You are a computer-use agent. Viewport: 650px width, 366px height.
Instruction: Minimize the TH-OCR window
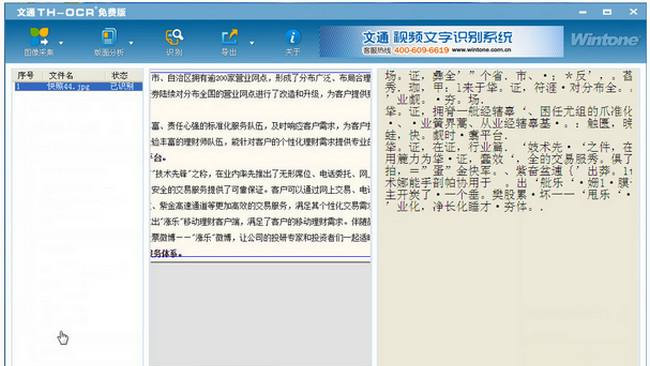pyautogui.click(x=583, y=12)
